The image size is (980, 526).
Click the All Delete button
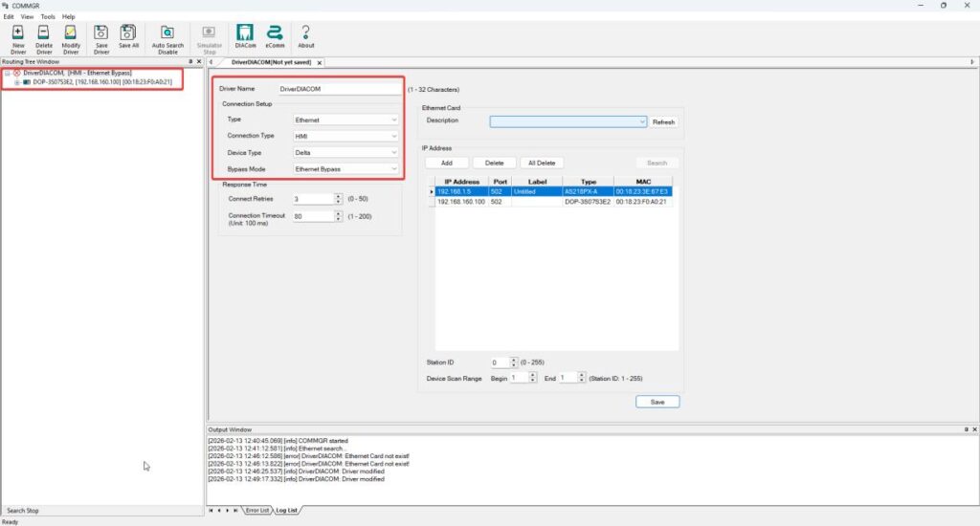coord(542,164)
